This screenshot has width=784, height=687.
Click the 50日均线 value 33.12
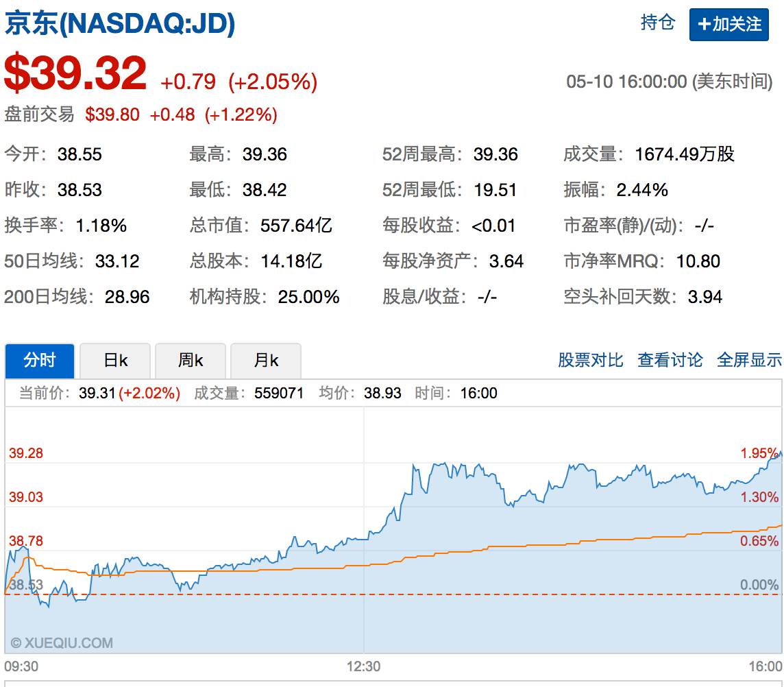coord(117,261)
